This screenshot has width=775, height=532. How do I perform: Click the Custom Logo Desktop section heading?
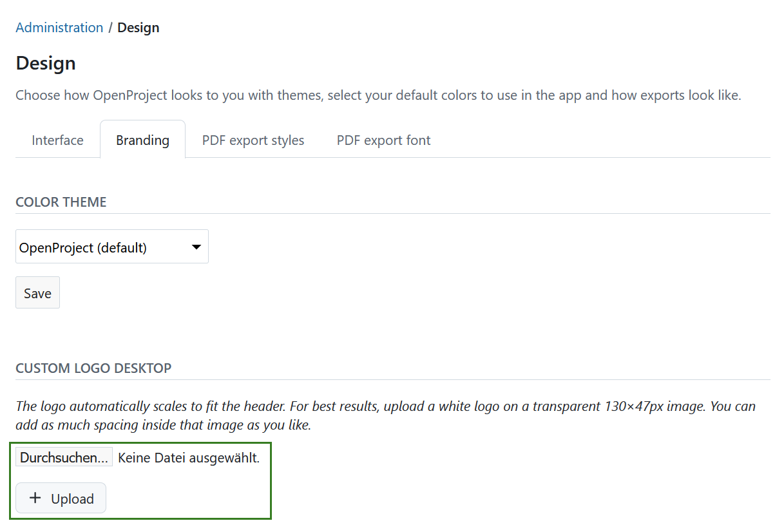[93, 368]
